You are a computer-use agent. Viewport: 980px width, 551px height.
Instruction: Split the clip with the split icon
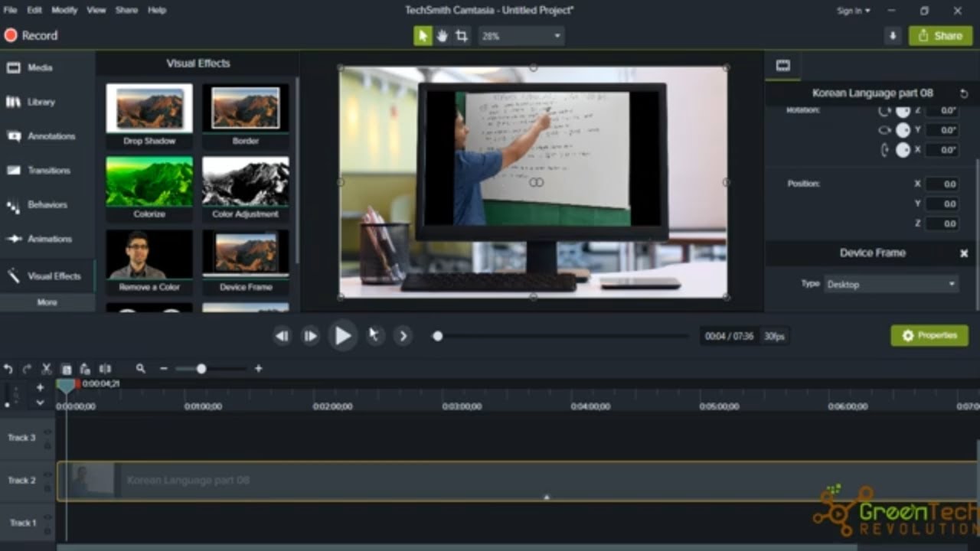coord(105,369)
